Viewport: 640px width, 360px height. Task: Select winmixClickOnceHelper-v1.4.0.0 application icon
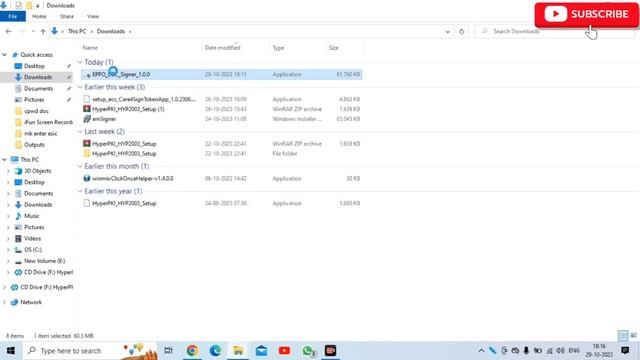(x=87, y=178)
